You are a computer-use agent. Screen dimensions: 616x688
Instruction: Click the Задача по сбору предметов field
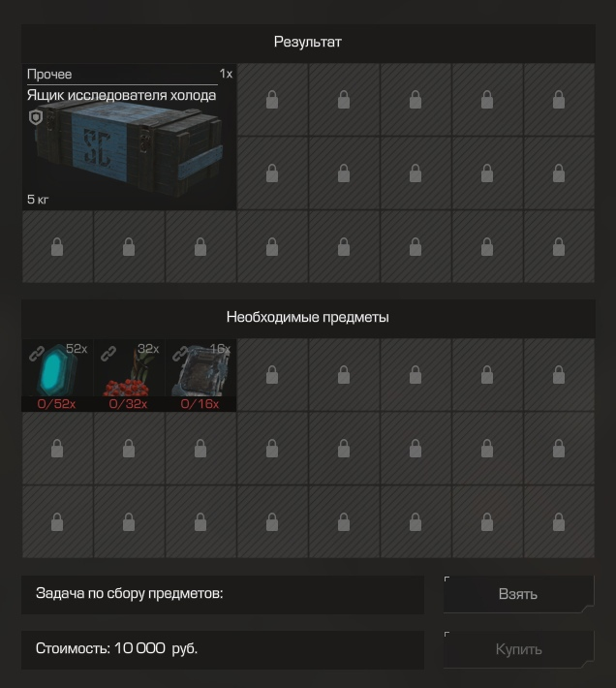pyautogui.click(x=223, y=594)
